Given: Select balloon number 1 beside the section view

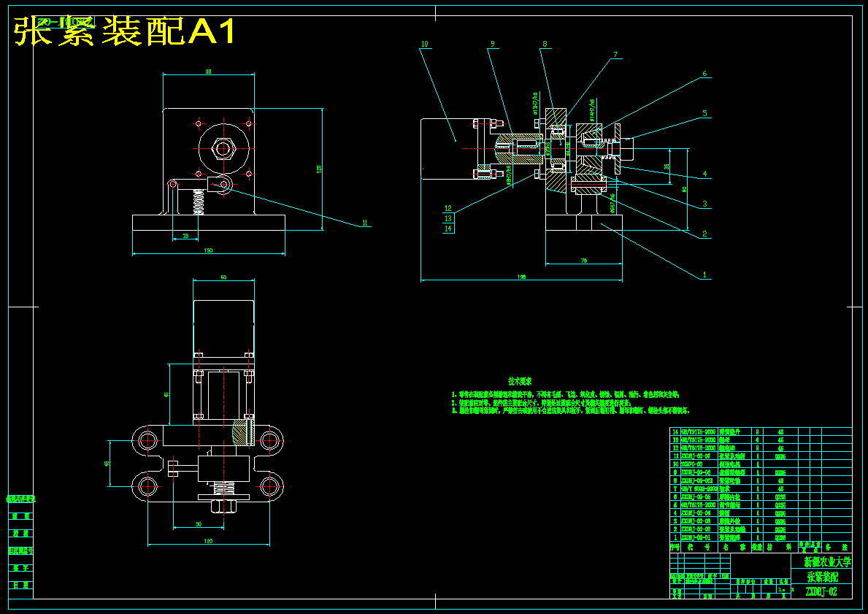Looking at the screenshot, I should [704, 275].
